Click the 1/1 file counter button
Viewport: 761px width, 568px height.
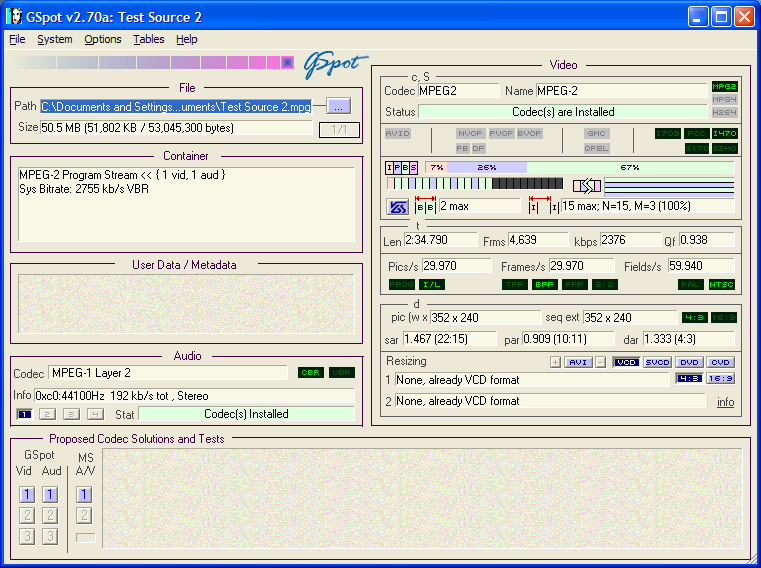[339, 130]
